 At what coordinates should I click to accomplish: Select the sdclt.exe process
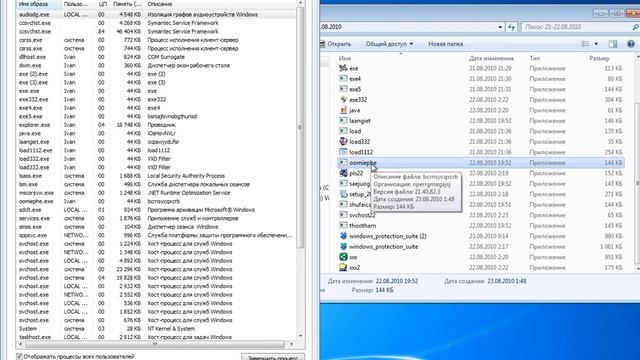pos(156,210)
